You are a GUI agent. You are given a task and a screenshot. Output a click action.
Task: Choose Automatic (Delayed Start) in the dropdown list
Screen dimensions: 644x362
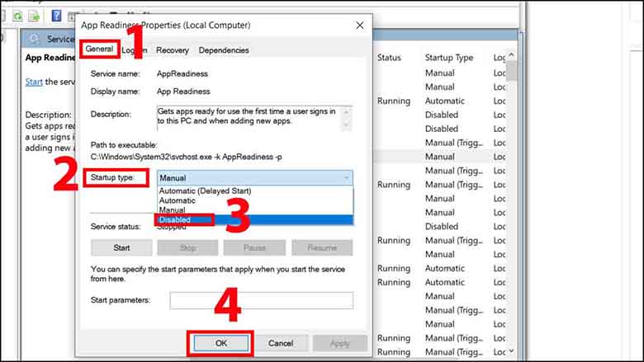[x=206, y=190]
